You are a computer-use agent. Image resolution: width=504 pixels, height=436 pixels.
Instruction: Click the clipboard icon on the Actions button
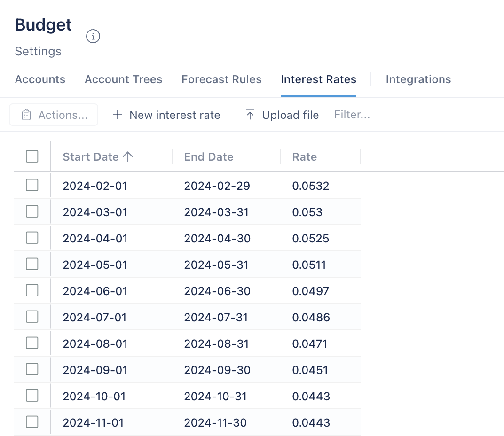27,114
